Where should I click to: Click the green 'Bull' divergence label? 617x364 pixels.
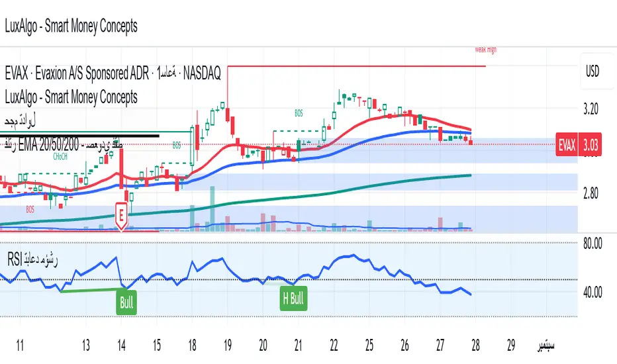coord(126,302)
